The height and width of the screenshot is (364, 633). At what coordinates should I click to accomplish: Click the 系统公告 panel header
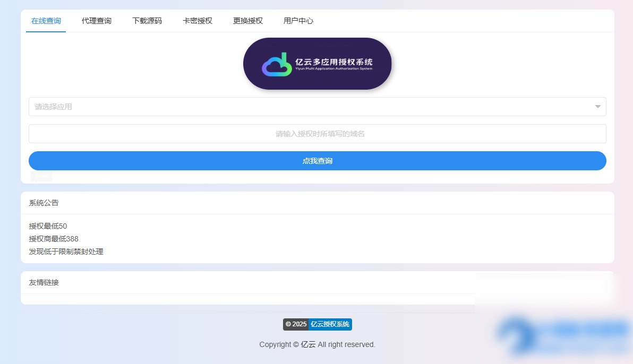coord(43,203)
